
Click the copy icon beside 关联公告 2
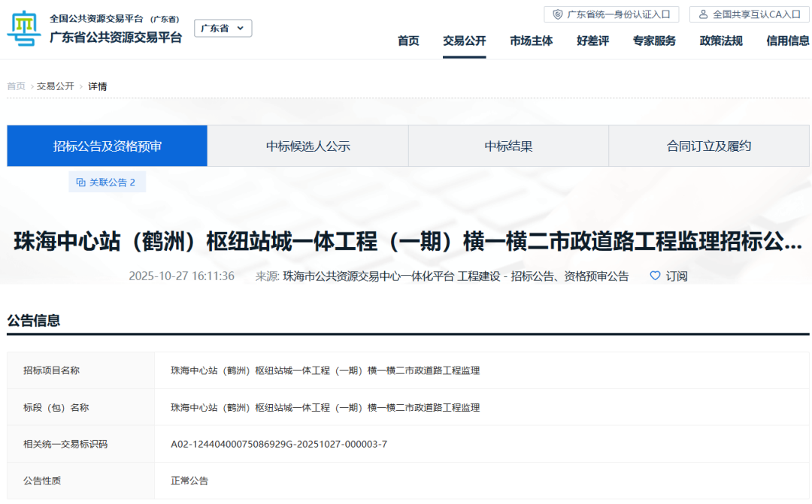(x=81, y=182)
